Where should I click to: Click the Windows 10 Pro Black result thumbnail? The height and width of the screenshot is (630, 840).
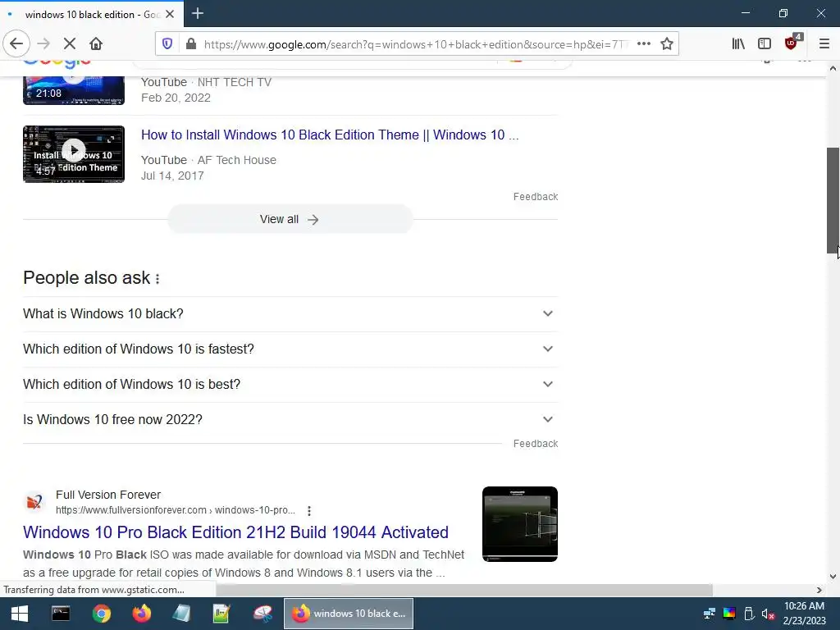(519, 524)
